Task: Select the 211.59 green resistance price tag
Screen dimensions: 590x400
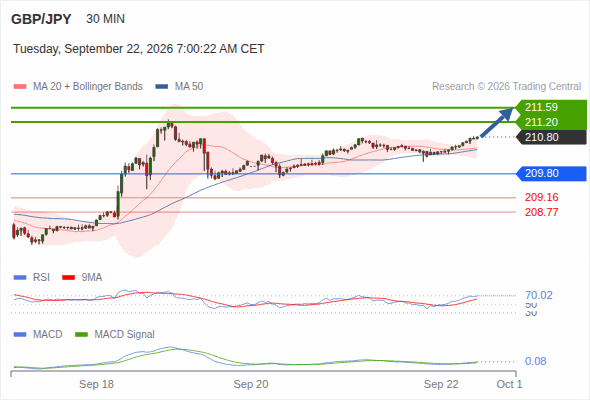Action: coord(550,107)
